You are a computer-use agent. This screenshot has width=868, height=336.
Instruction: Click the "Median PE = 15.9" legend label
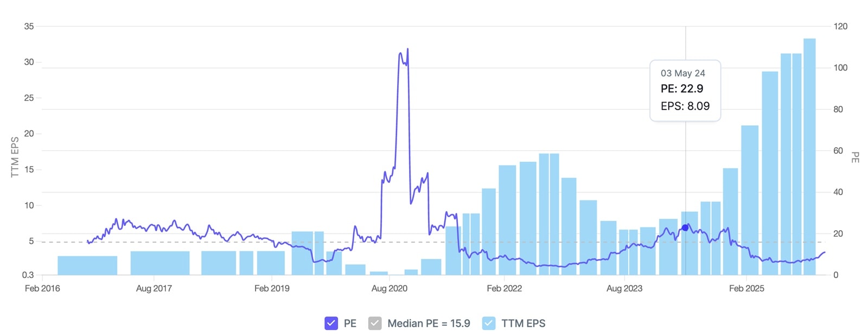[x=429, y=324]
